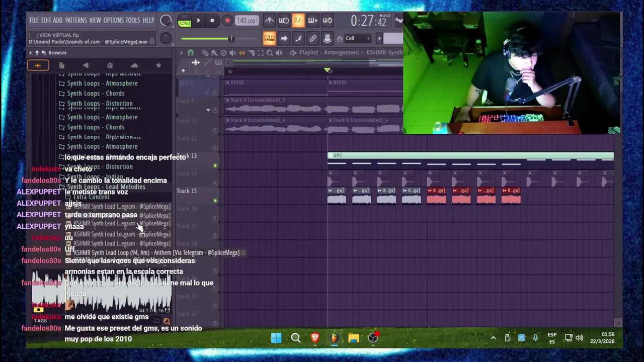
Task: Toggle typing keyboard to piano button
Action: click(x=269, y=38)
